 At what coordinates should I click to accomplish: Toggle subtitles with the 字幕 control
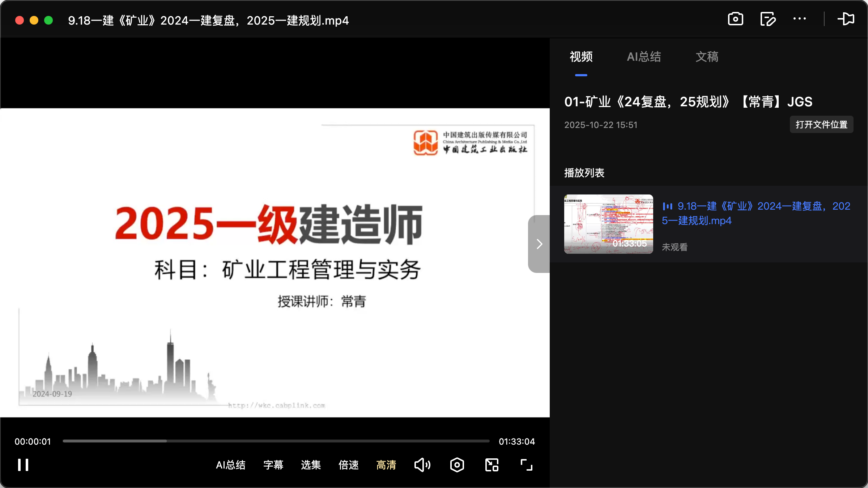274,465
